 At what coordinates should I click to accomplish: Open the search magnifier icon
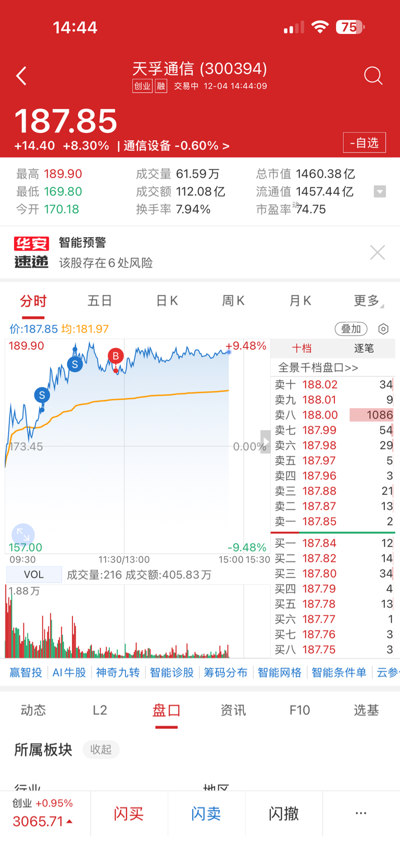[373, 76]
